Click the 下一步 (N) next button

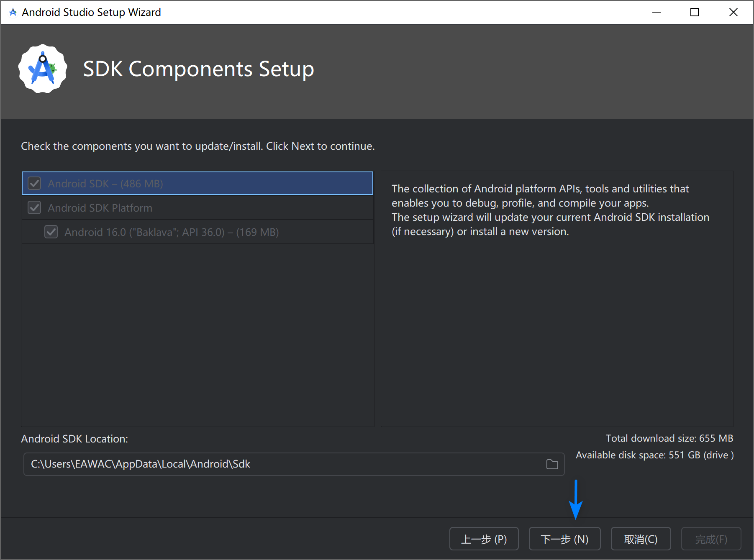tap(564, 539)
